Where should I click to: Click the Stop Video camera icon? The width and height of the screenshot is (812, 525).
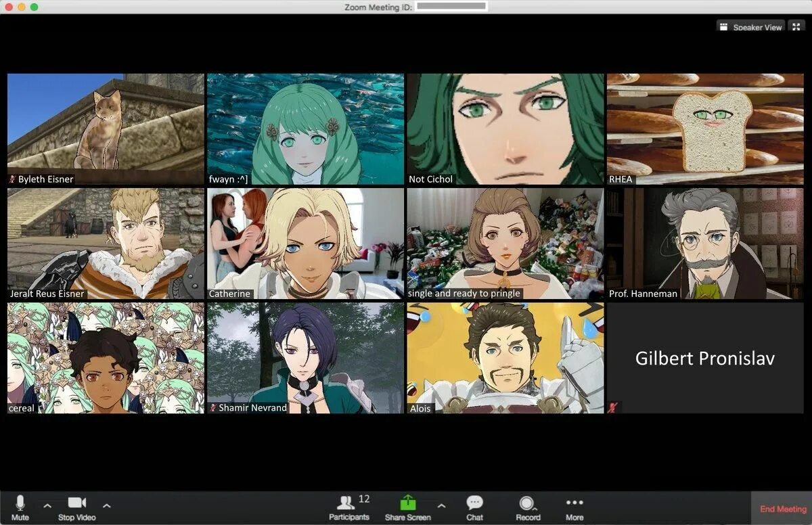(x=76, y=503)
